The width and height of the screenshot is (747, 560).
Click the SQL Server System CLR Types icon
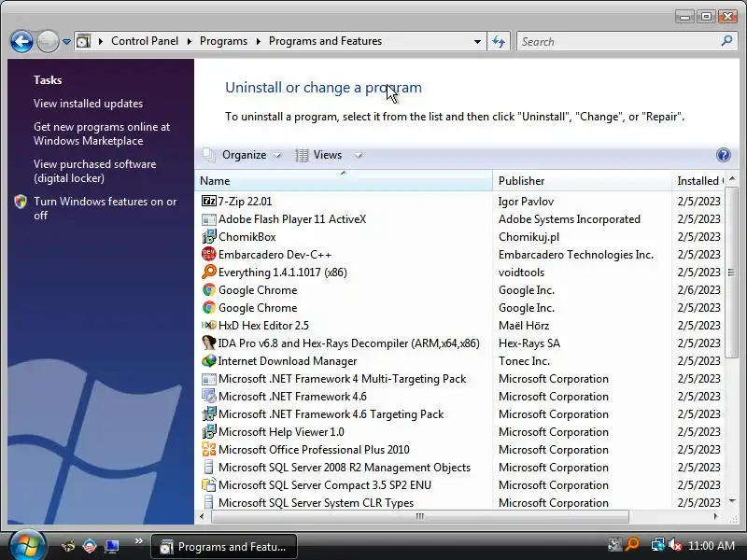208,502
